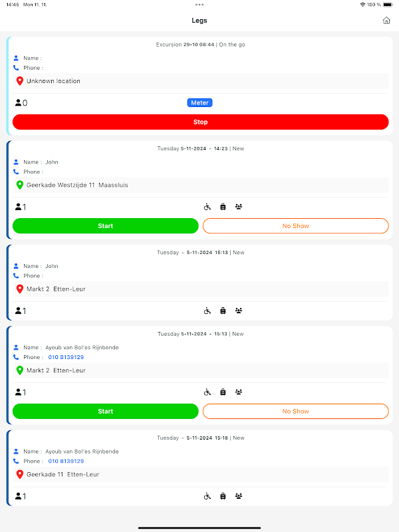Tap group icon on the 14:23 leg
This screenshot has width=399, height=532.
pos(239,207)
